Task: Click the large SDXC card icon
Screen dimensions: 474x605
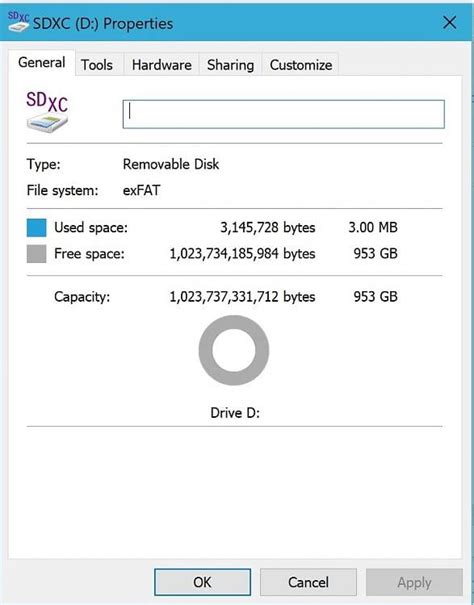Action: (x=47, y=112)
